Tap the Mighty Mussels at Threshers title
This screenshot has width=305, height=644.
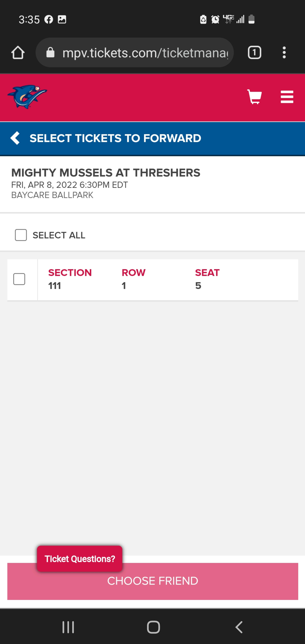click(106, 173)
